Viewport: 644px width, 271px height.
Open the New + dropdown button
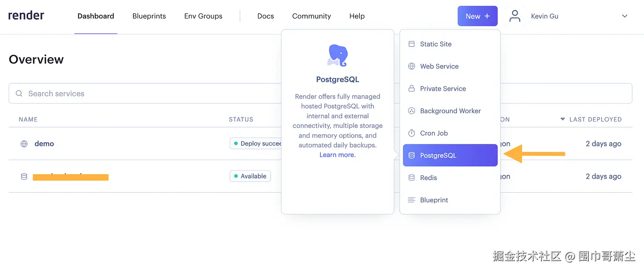click(477, 16)
